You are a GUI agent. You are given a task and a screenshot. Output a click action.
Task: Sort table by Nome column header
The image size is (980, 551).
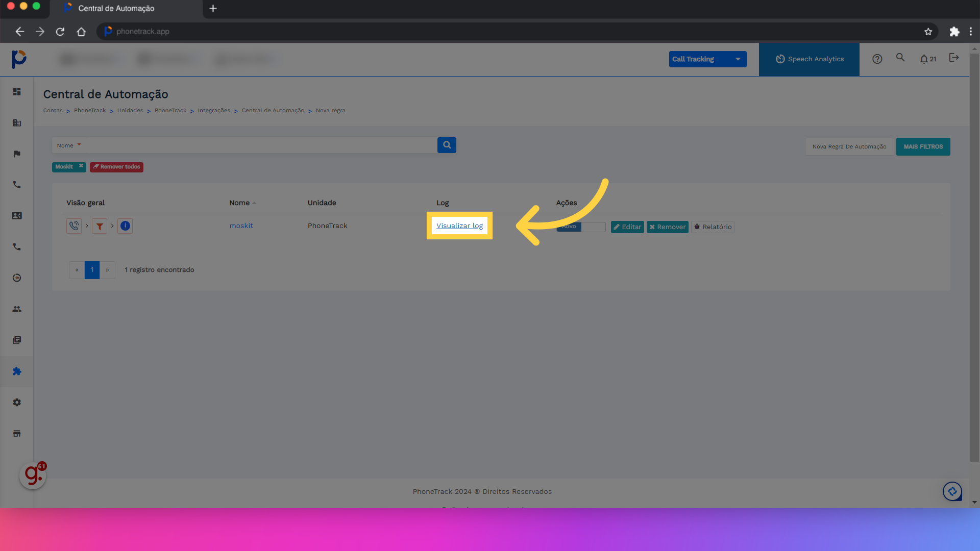pyautogui.click(x=242, y=203)
